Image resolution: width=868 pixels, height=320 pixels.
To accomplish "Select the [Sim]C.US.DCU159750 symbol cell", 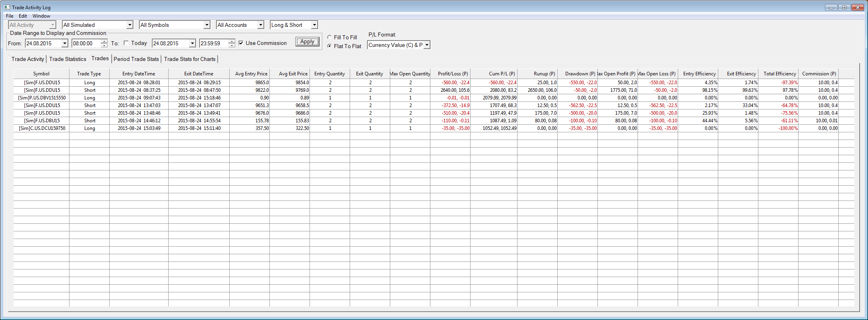I will pos(42,128).
